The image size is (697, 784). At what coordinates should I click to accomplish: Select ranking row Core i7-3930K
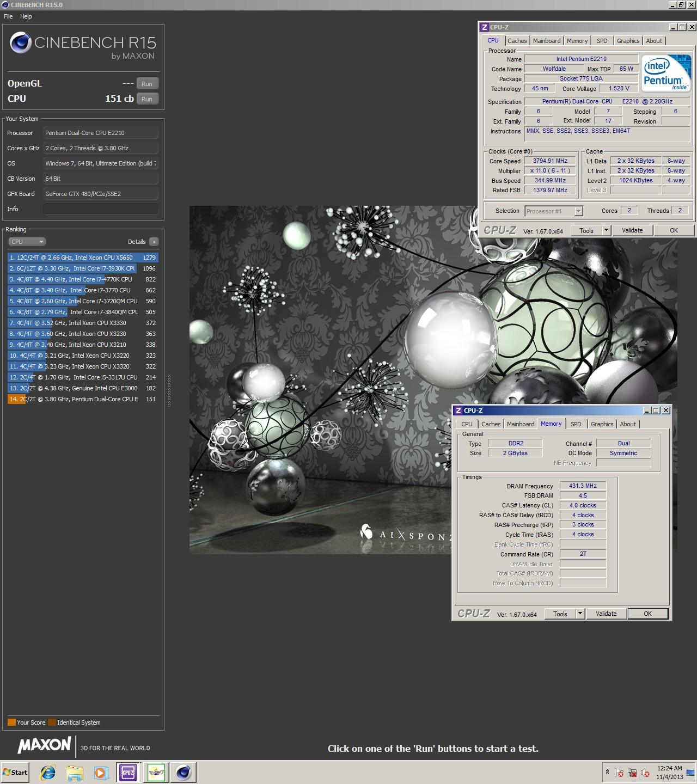tap(83, 268)
